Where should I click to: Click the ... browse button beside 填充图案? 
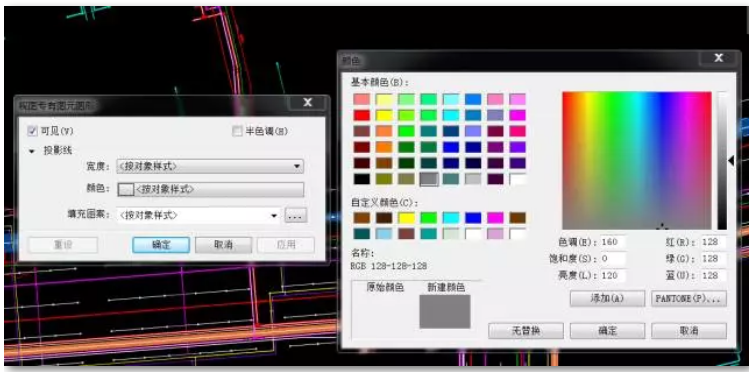pos(296,216)
